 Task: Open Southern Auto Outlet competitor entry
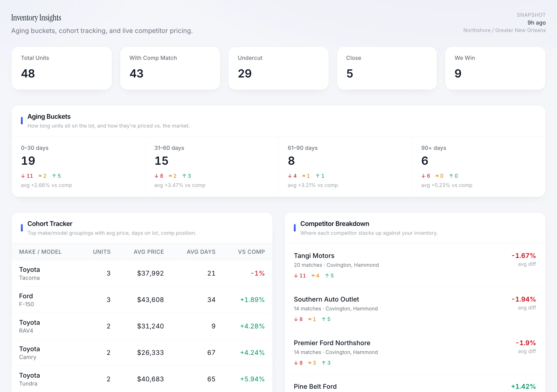coord(415,309)
